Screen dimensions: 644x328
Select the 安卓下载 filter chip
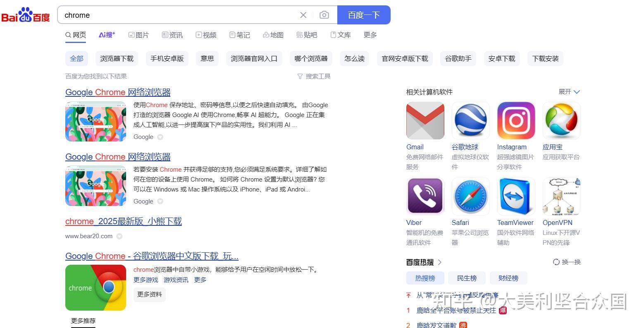point(502,58)
